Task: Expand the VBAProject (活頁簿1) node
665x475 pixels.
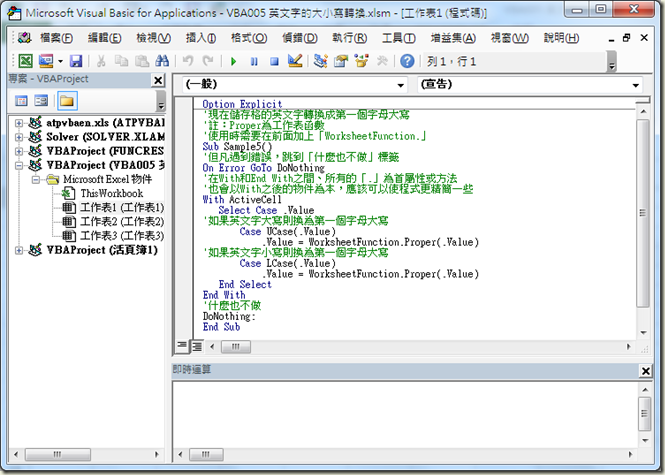Action: coord(19,250)
